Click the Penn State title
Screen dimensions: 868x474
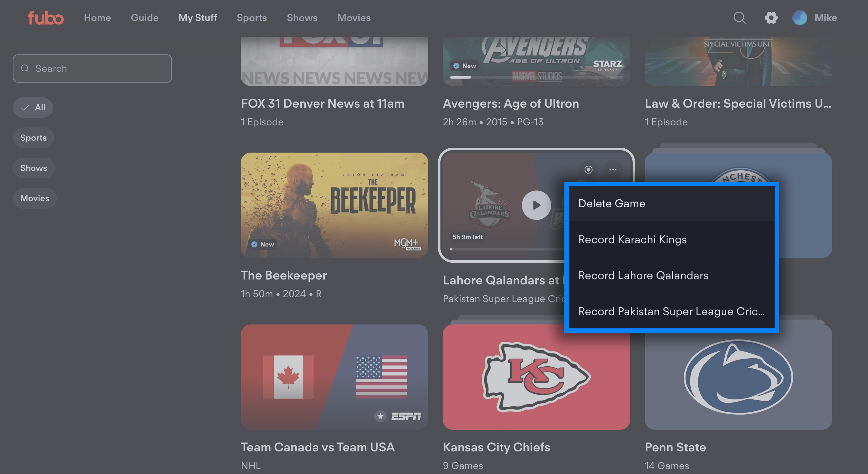coord(675,447)
